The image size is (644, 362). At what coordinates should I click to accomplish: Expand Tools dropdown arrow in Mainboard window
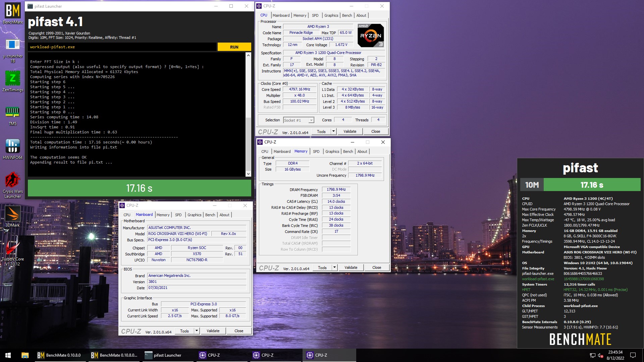pos(197,331)
